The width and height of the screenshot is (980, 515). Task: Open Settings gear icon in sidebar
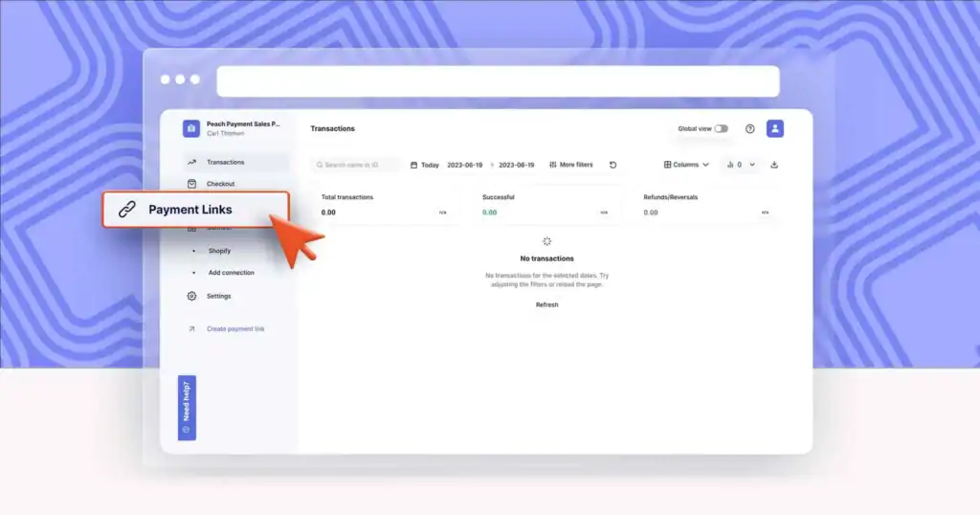(191, 296)
